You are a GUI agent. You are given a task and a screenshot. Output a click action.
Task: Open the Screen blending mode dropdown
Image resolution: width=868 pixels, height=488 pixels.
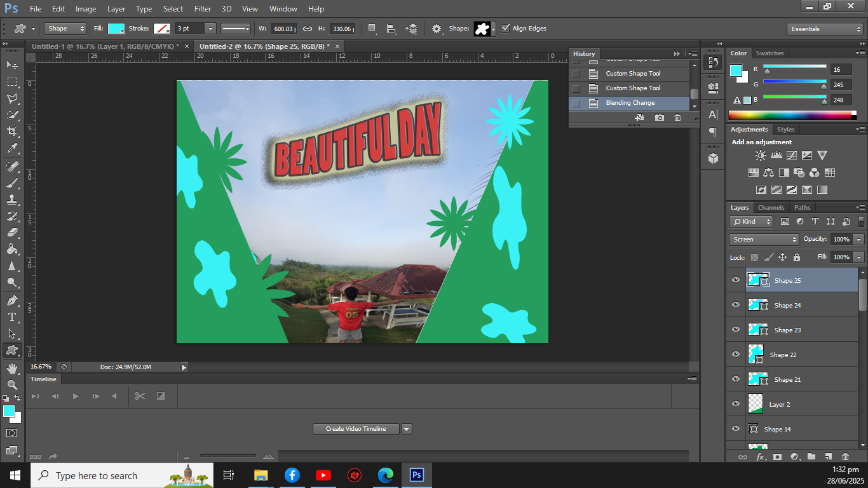764,240
